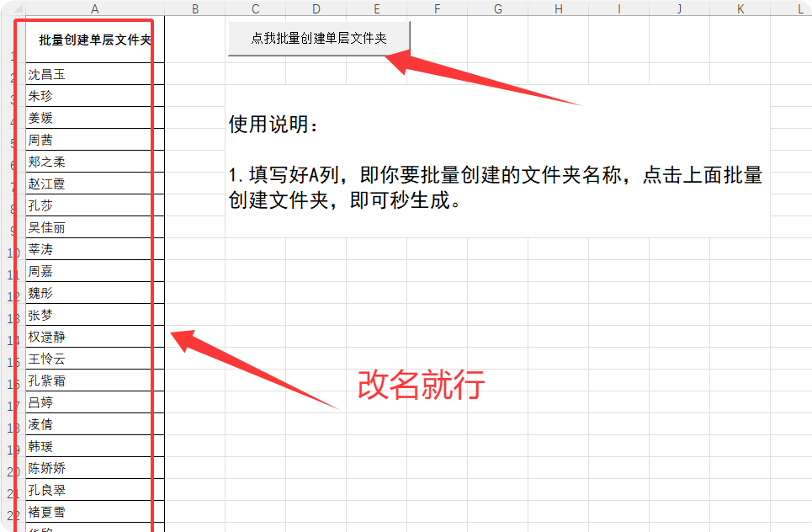Select column E header
The height and width of the screenshot is (532, 812).
376,8
